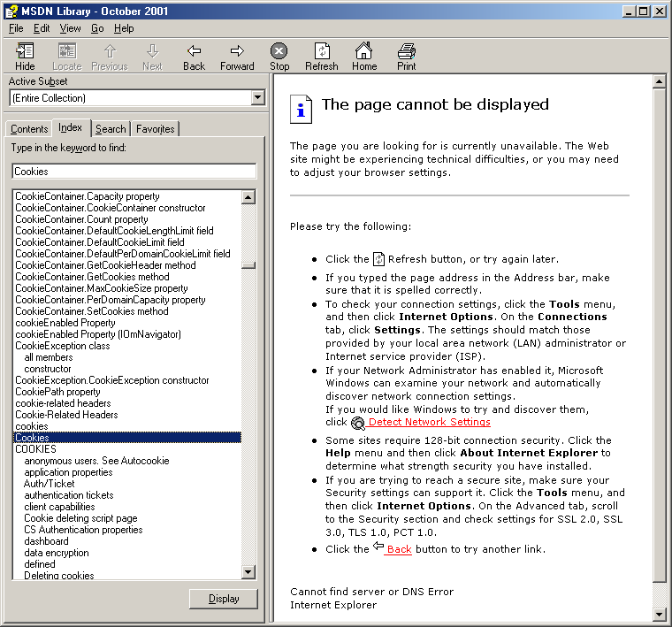This screenshot has width=672, height=627.
Task: Click the Previous arrow icon
Action: 110,51
